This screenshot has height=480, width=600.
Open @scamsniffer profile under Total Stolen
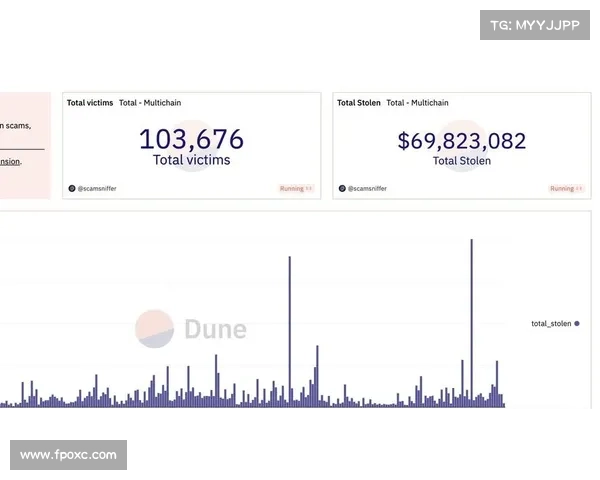point(367,188)
